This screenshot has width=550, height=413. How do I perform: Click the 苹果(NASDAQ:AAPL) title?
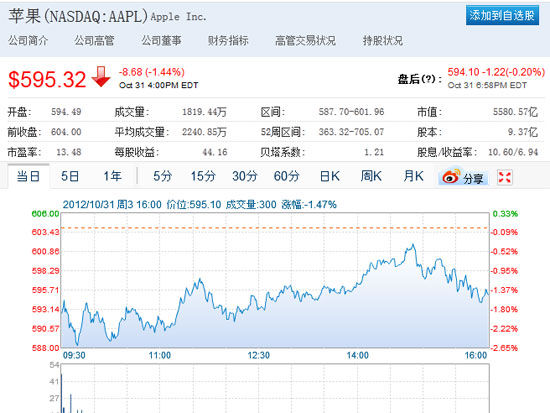[x=78, y=16]
